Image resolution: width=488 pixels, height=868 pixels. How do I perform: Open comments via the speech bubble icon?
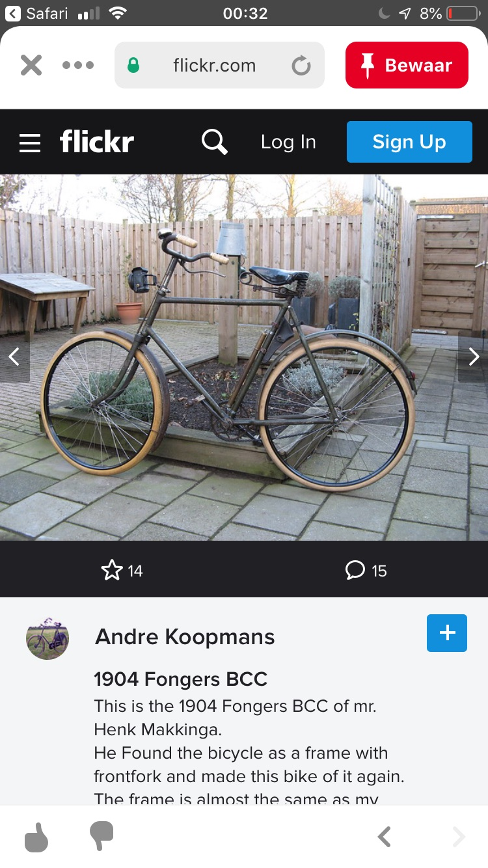pyautogui.click(x=355, y=571)
